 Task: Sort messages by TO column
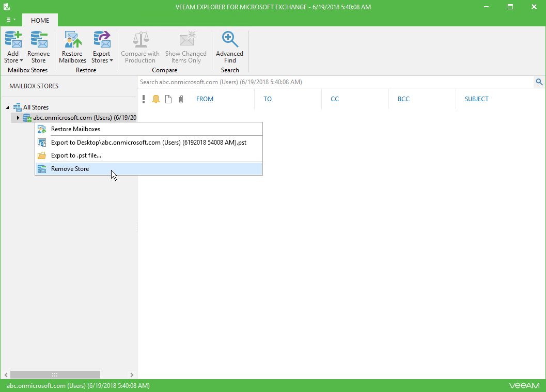268,99
